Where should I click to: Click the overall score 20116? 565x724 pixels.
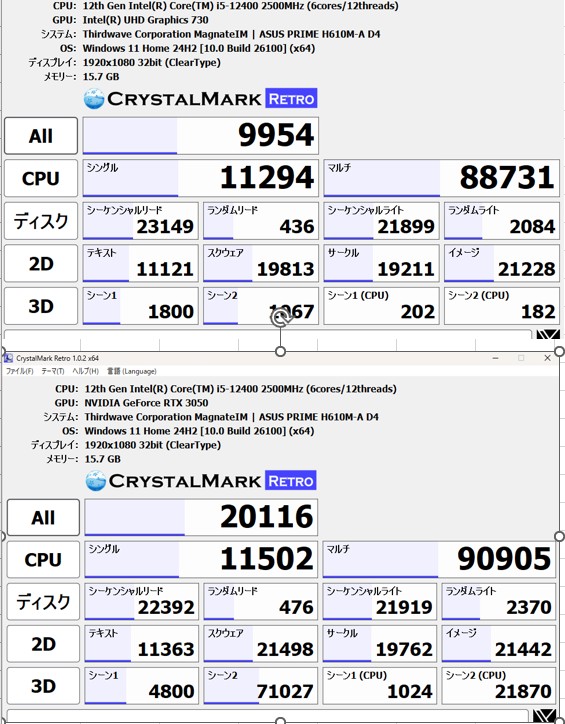[x=201, y=517]
